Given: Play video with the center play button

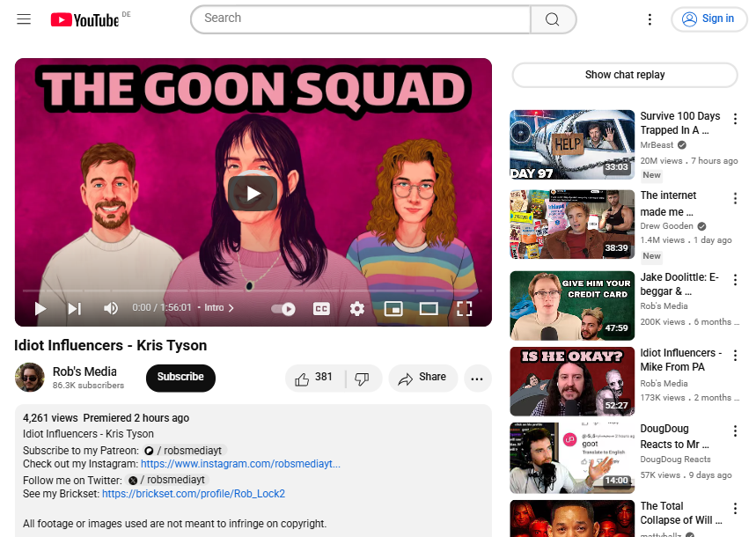Looking at the screenshot, I should pyautogui.click(x=253, y=194).
